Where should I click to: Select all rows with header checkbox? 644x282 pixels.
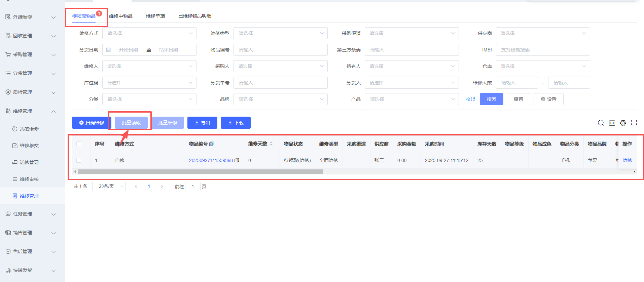pyautogui.click(x=79, y=144)
